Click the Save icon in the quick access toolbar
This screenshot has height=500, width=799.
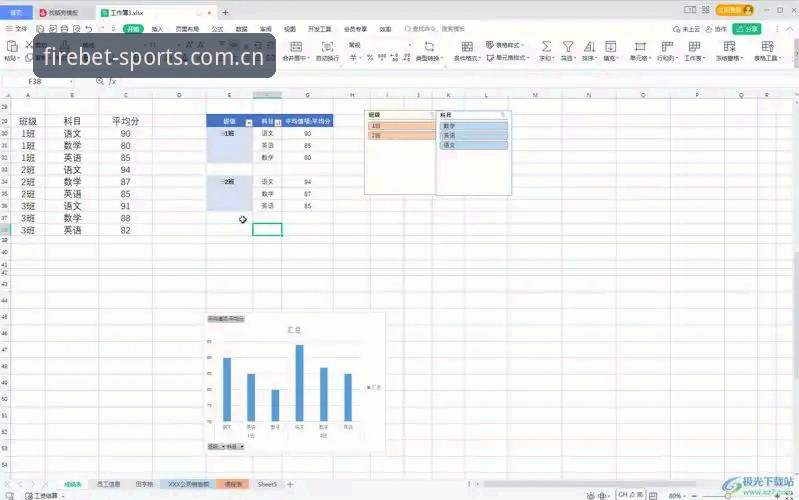[x=40, y=29]
